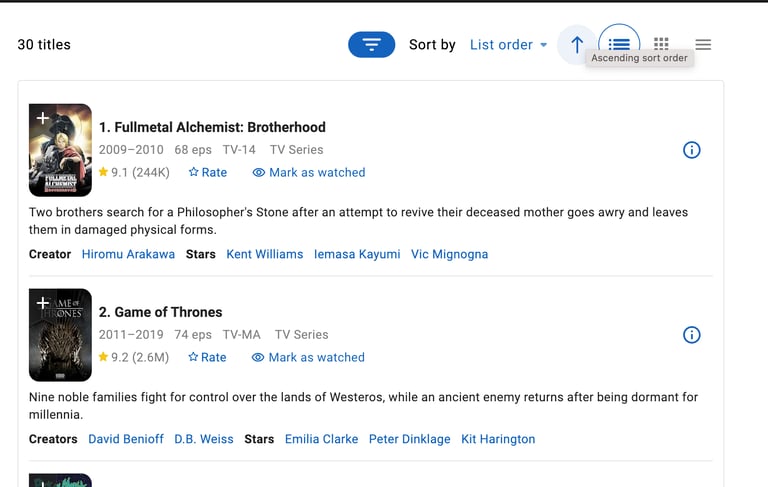Open info for Fullmetal Alchemist: Brotherhood
The image size is (768, 487).
[x=691, y=150]
